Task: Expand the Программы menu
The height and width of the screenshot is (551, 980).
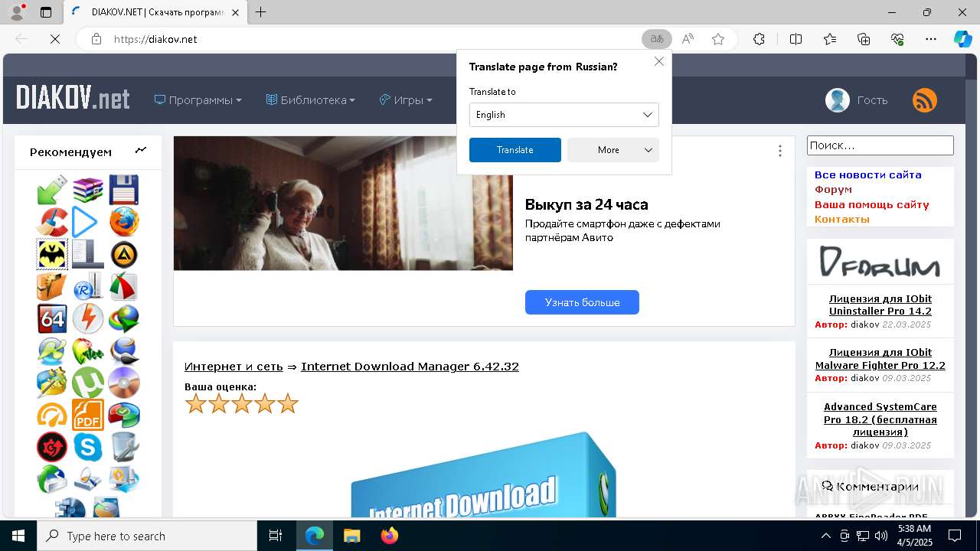Action: click(198, 100)
